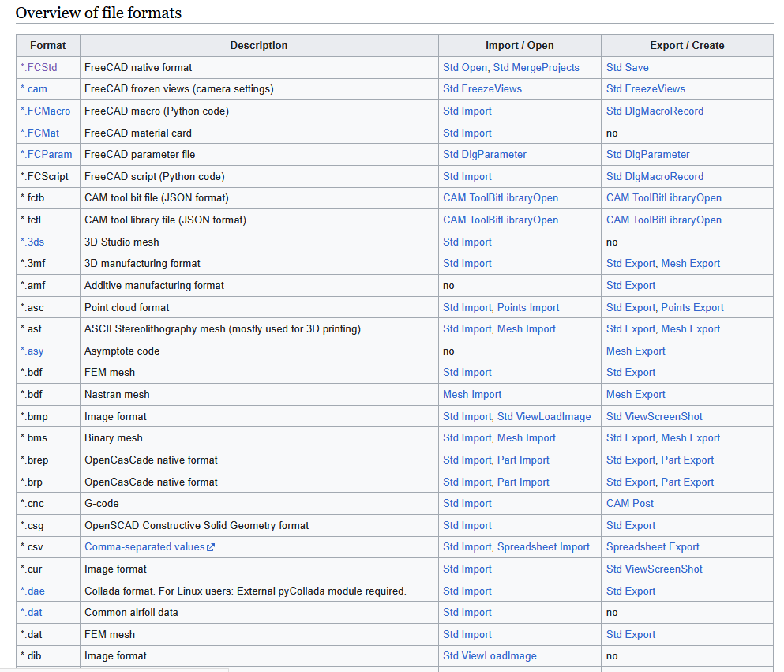784x672 pixels.
Task: Follow the Spreadsheet Import link
Action: 543,547
